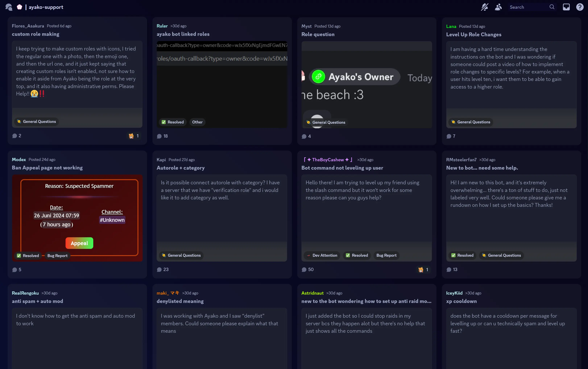Open 'Level Up Role Changes' post
This screenshot has width=588, height=369.
click(473, 35)
